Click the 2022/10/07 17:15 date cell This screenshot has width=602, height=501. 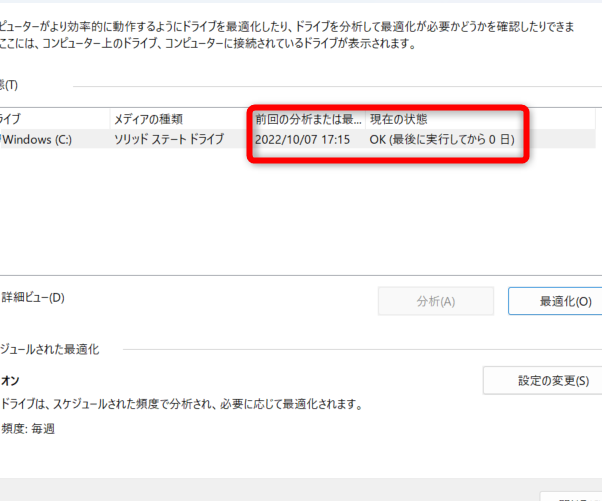pos(302,140)
